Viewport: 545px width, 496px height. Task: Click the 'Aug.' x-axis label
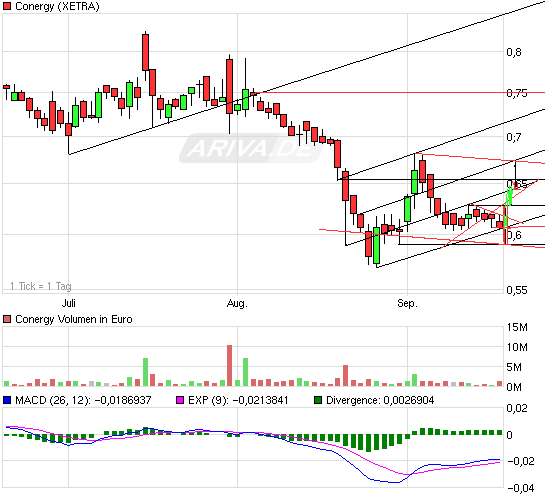pyautogui.click(x=237, y=303)
